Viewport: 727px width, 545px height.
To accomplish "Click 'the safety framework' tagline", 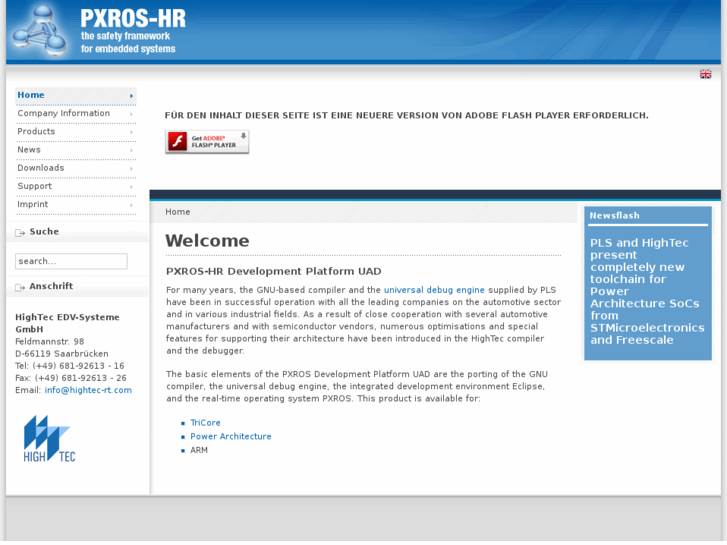I will pyautogui.click(x=125, y=36).
